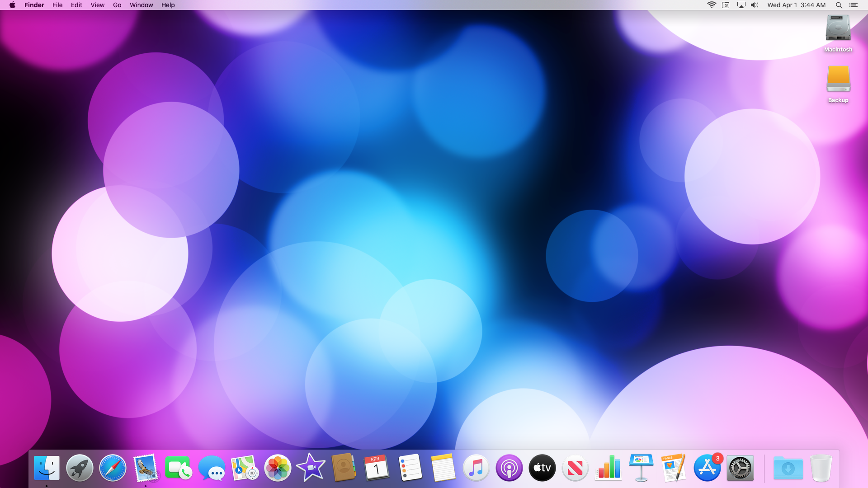Open the Mail app icon
The width and height of the screenshot is (868, 488).
146,468
